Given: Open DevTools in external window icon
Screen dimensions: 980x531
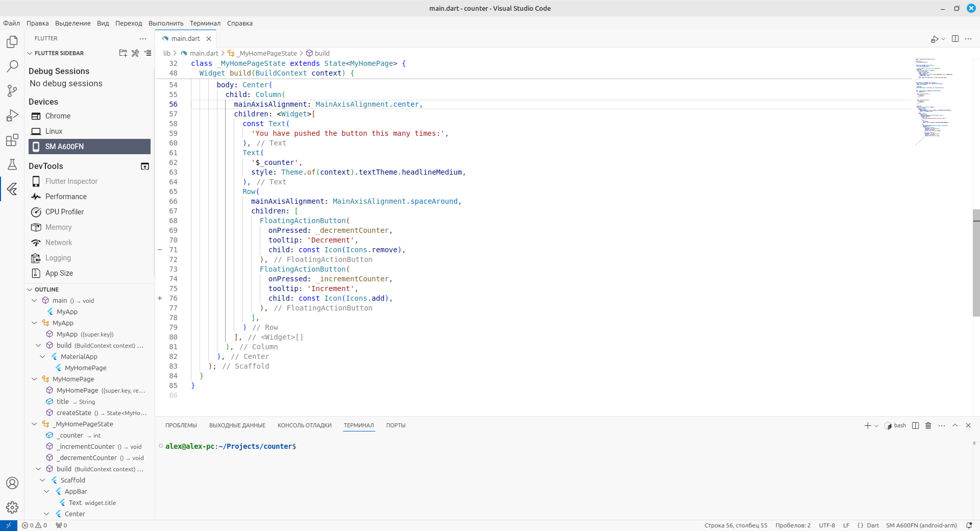Looking at the screenshot, I should [145, 166].
